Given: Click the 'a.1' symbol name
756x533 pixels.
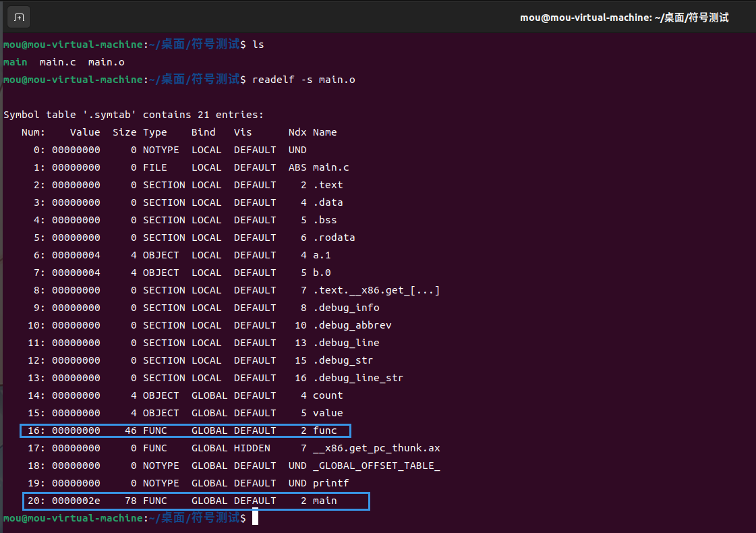Looking at the screenshot, I should pyautogui.click(x=322, y=255).
